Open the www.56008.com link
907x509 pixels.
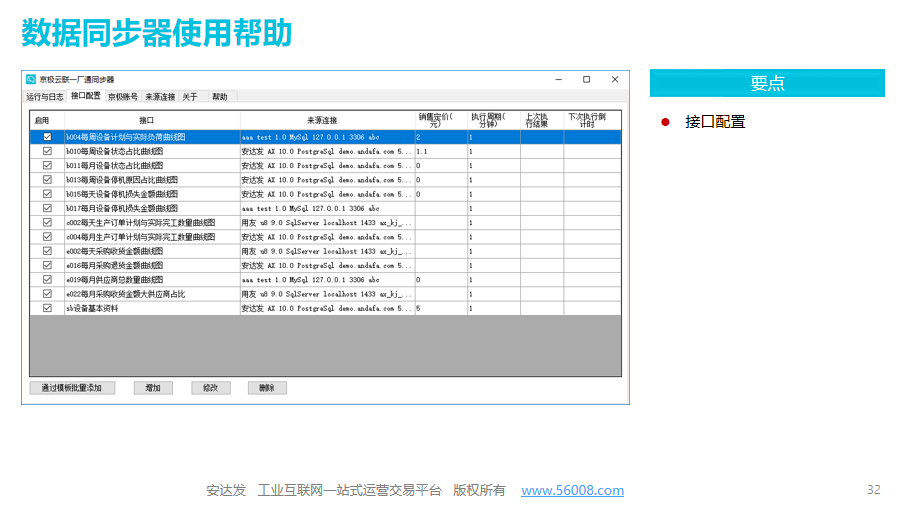tap(572, 490)
